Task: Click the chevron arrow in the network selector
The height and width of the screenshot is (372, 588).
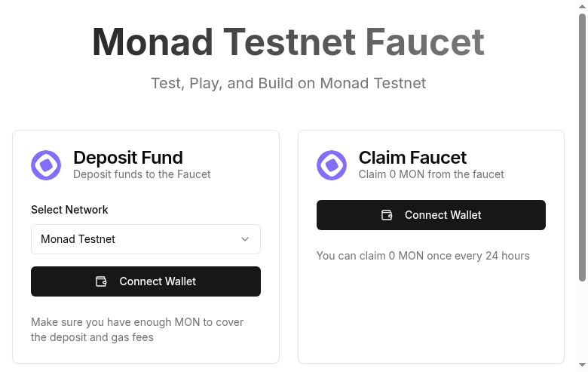Action: pos(245,239)
